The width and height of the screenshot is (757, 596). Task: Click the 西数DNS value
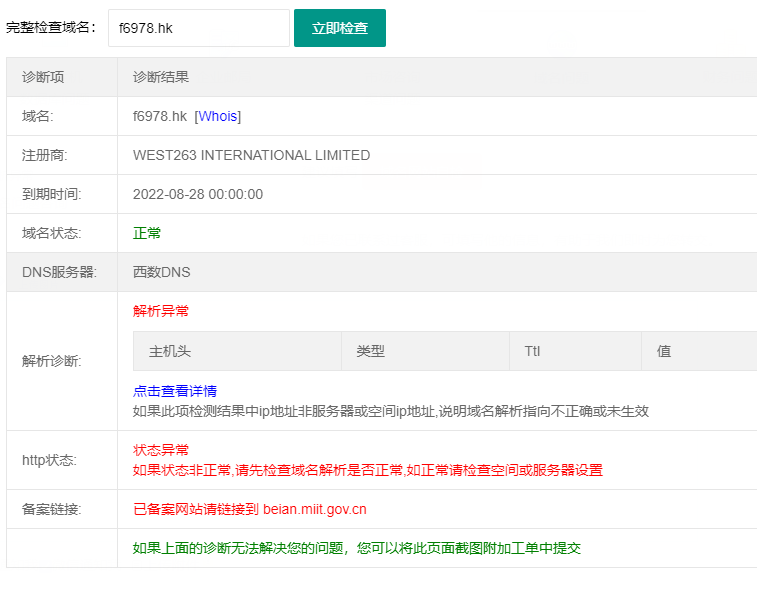(161, 272)
